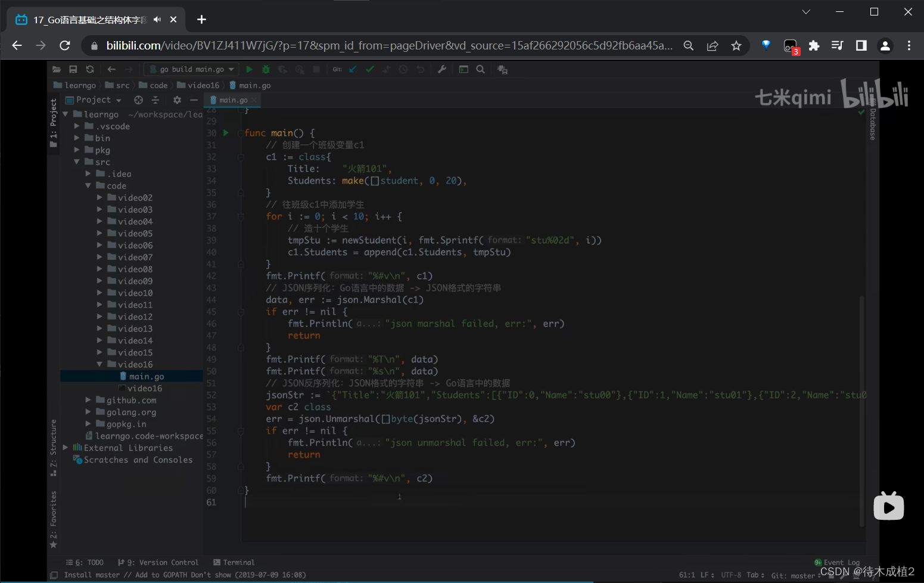
Task: Click the collapse all icon in Project panel
Action: [x=155, y=100]
